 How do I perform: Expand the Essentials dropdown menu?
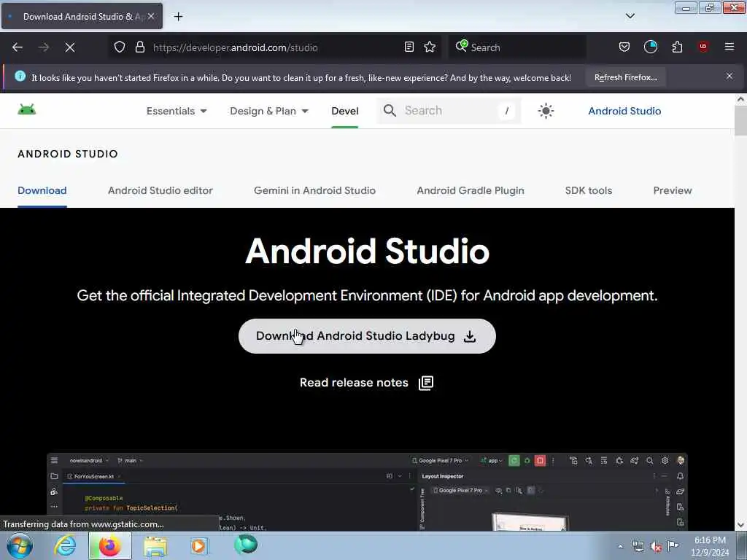tap(177, 111)
